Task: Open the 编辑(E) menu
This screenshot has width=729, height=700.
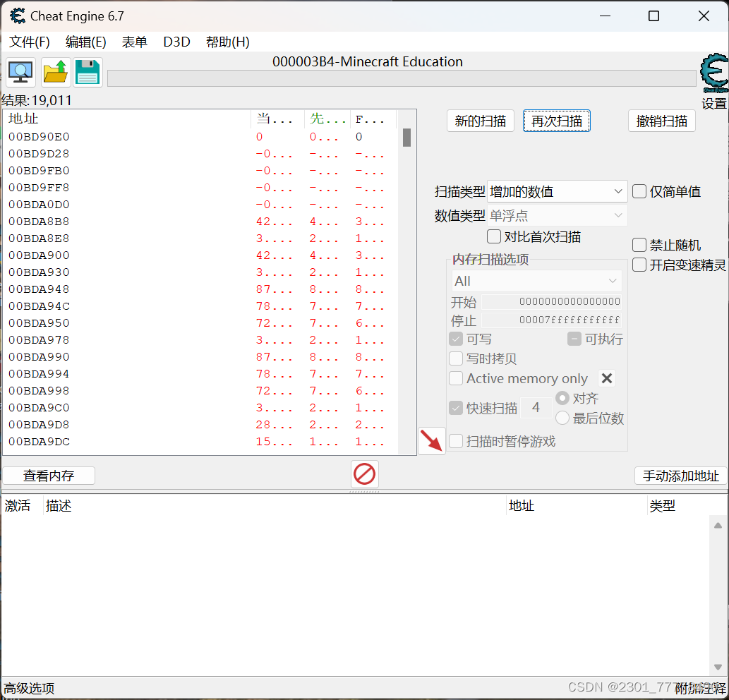Action: point(85,42)
